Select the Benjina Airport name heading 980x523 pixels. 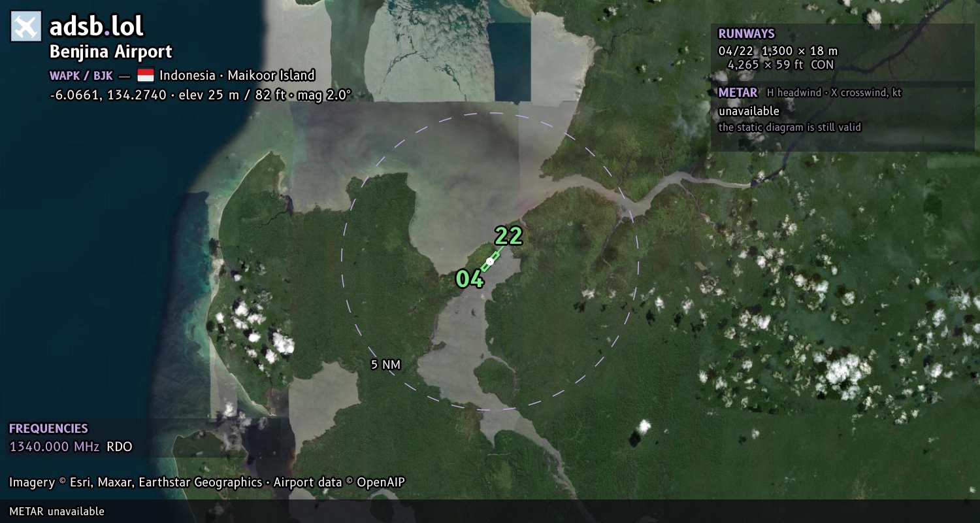111,52
